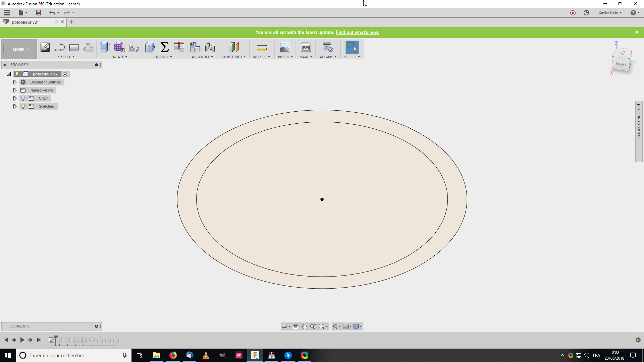Expand the Sketches folder
The width and height of the screenshot is (644, 362).
click(x=15, y=106)
